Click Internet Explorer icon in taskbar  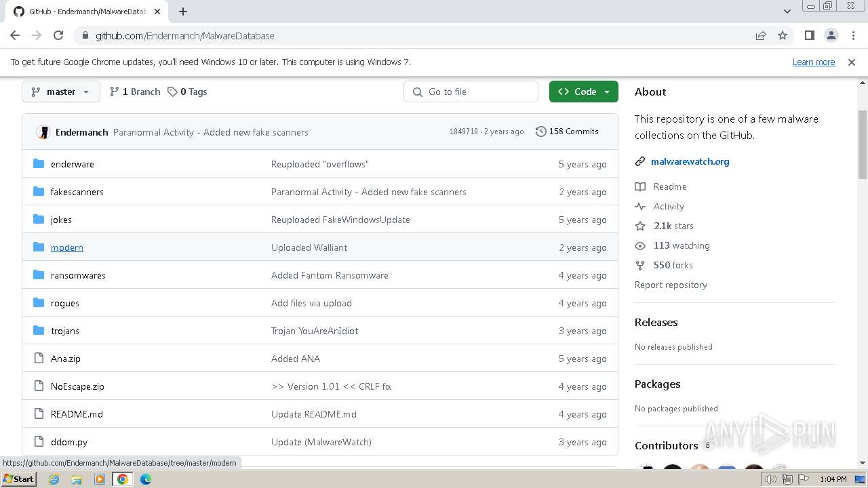tap(54, 479)
